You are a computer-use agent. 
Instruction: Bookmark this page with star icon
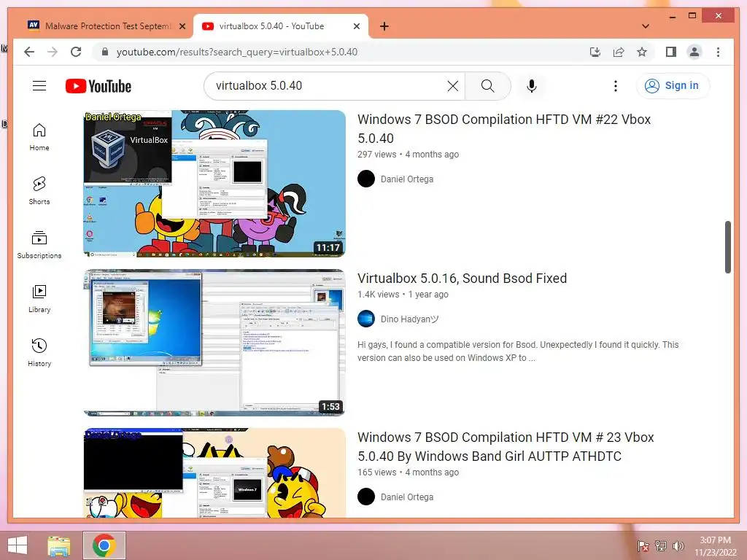point(642,52)
